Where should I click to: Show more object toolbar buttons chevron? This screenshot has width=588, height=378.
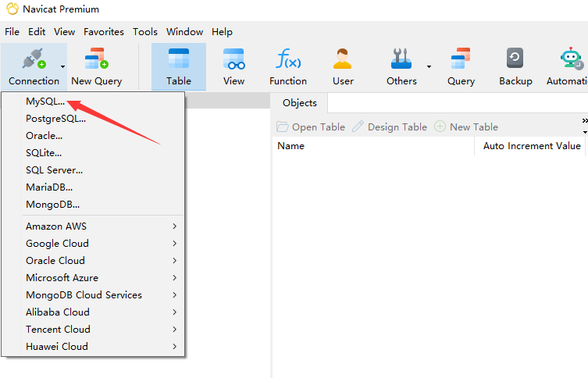pos(585,121)
